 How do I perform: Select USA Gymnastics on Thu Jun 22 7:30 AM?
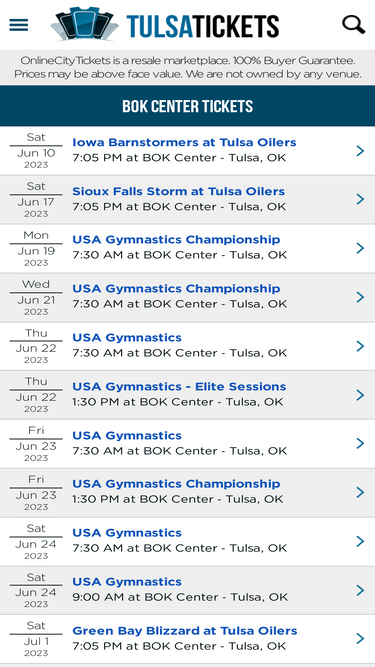pyautogui.click(x=127, y=338)
